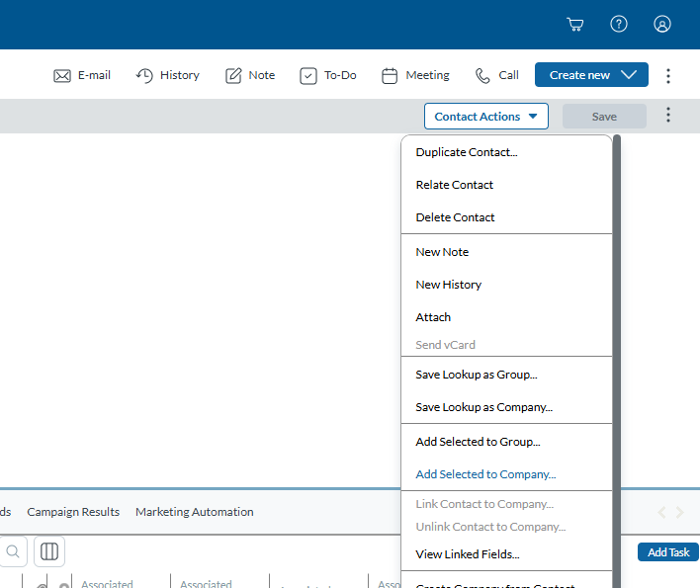
Task: Select Unlink Contact to Company...
Action: click(506, 527)
